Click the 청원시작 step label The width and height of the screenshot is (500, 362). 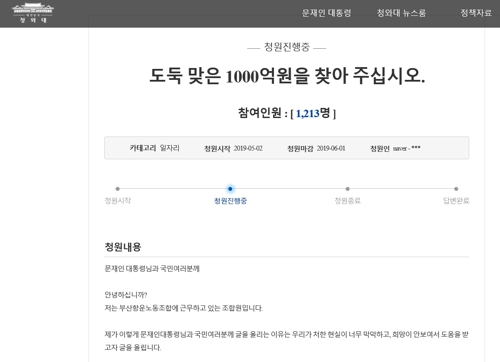[118, 201]
